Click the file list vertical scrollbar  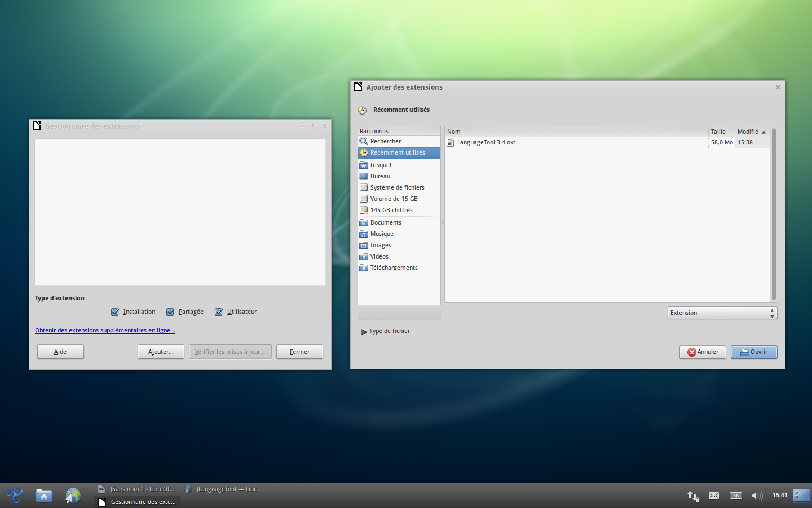pos(774,214)
